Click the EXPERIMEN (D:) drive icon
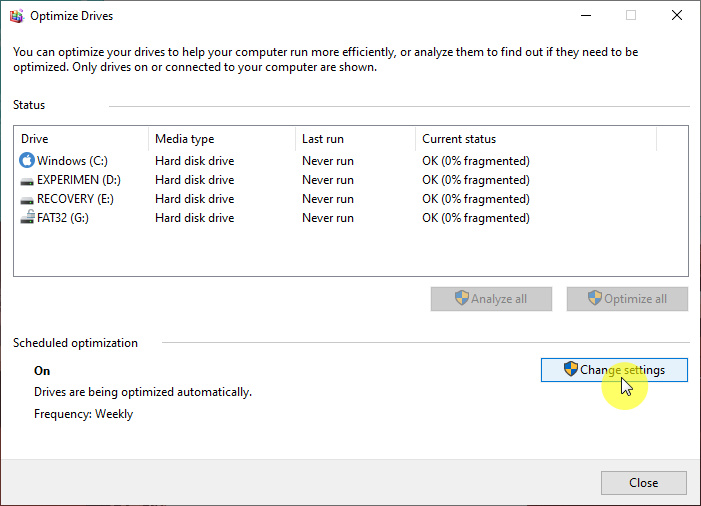701x506 pixels. (27, 181)
